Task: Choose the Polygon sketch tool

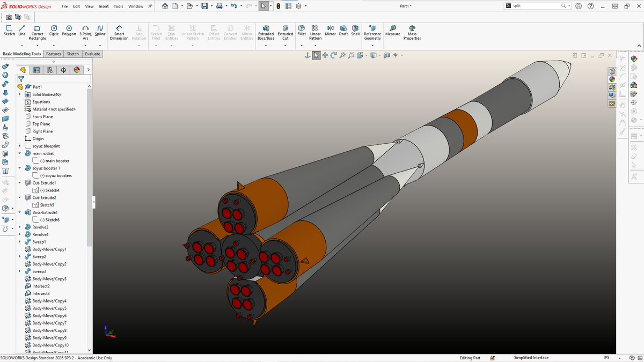Action: [x=69, y=31]
